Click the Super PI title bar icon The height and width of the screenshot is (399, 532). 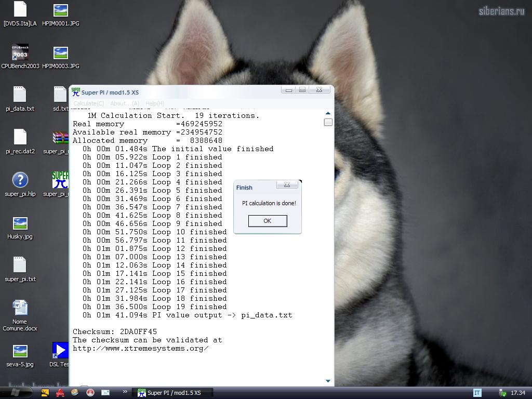[x=76, y=92]
